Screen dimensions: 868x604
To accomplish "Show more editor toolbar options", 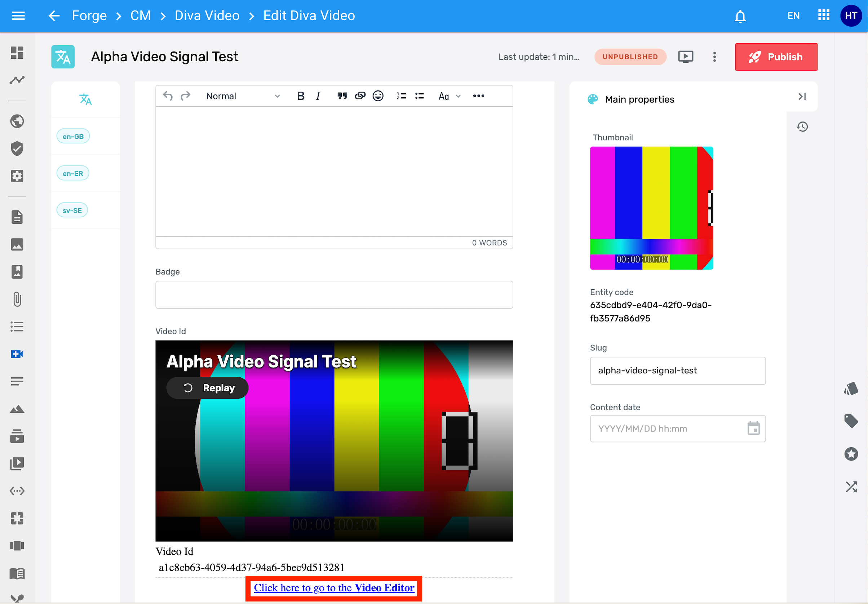I will tap(478, 96).
